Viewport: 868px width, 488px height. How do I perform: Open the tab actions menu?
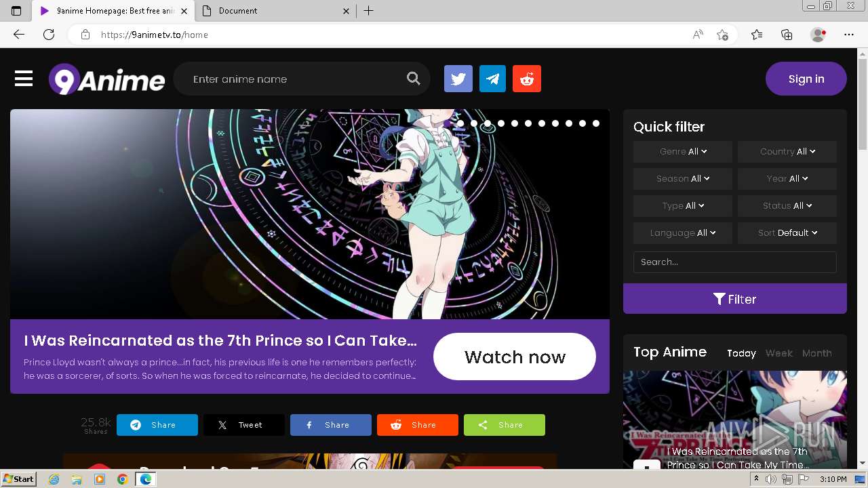(16, 11)
